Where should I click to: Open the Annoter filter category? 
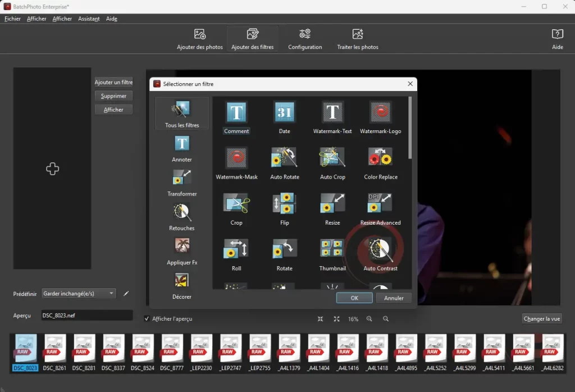[x=182, y=148]
